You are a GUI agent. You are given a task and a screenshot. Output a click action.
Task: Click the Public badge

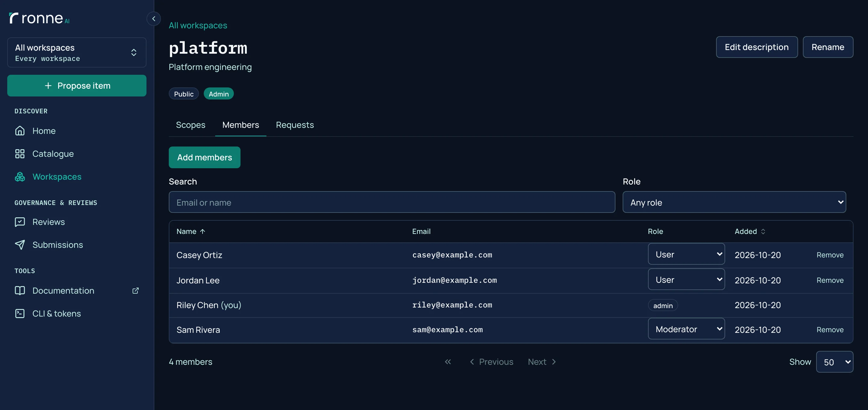coord(184,94)
